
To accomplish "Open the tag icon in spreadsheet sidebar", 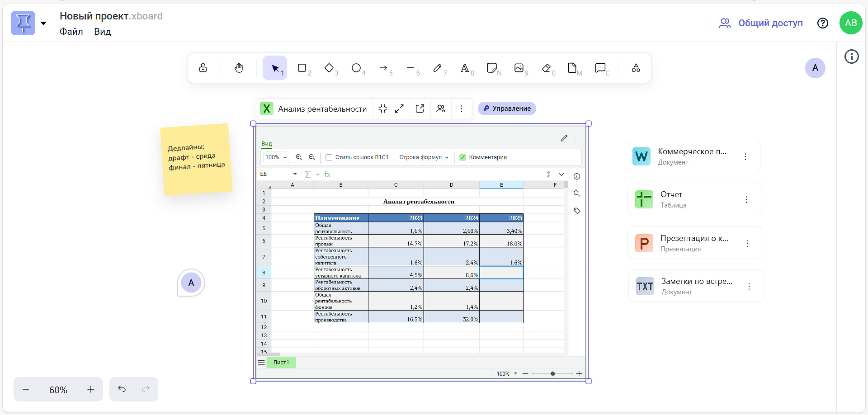I will (x=577, y=211).
